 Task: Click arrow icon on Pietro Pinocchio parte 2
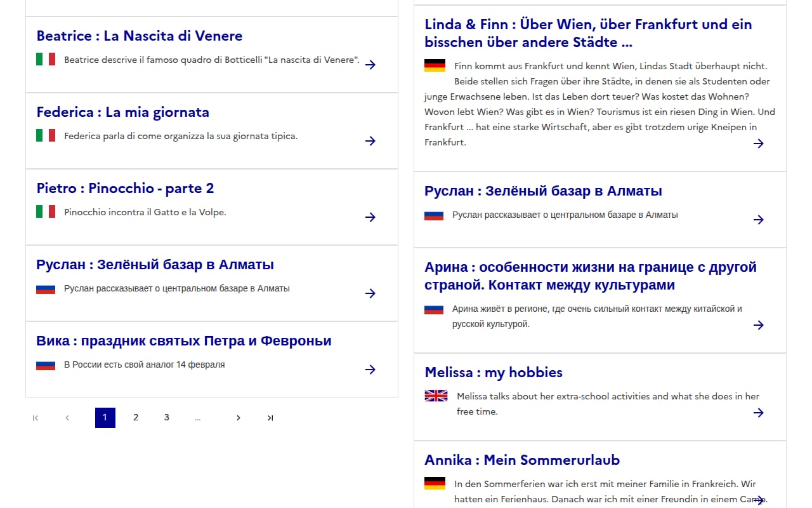click(x=370, y=217)
